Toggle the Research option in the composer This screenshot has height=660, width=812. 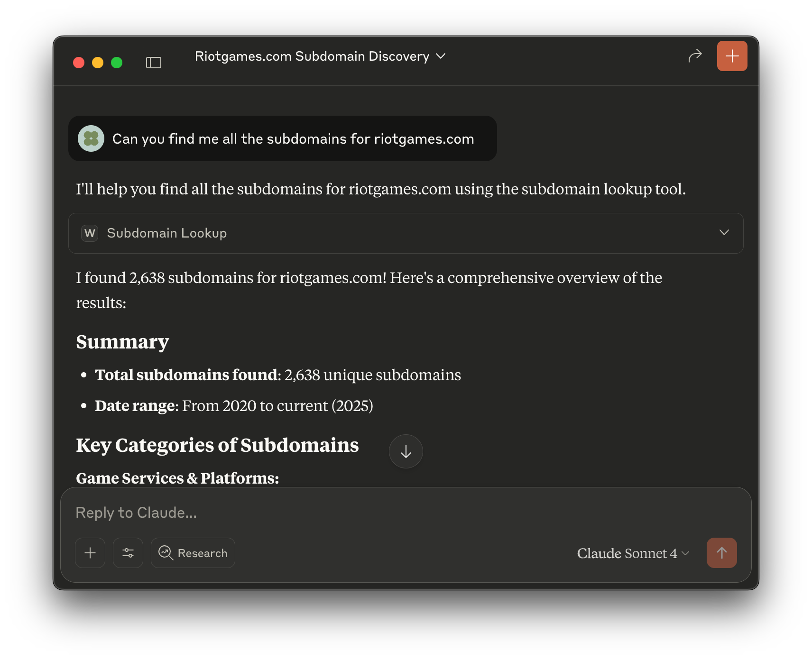tap(193, 553)
